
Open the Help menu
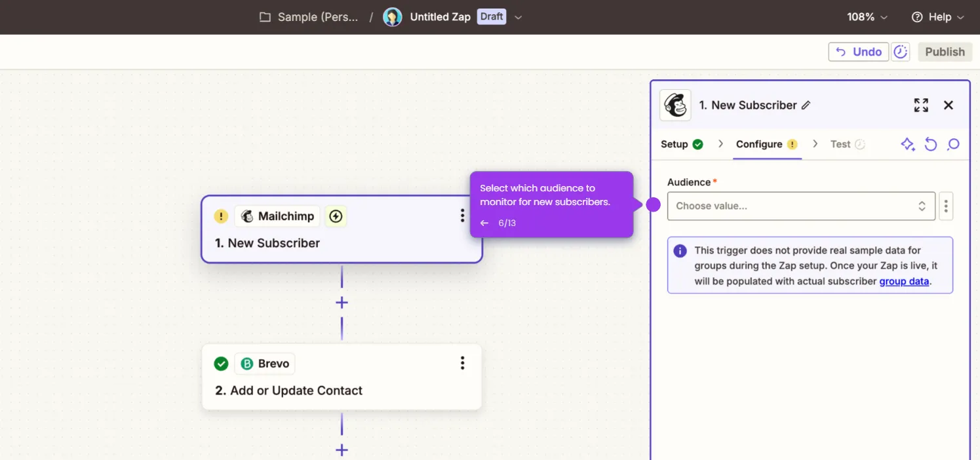tap(937, 17)
